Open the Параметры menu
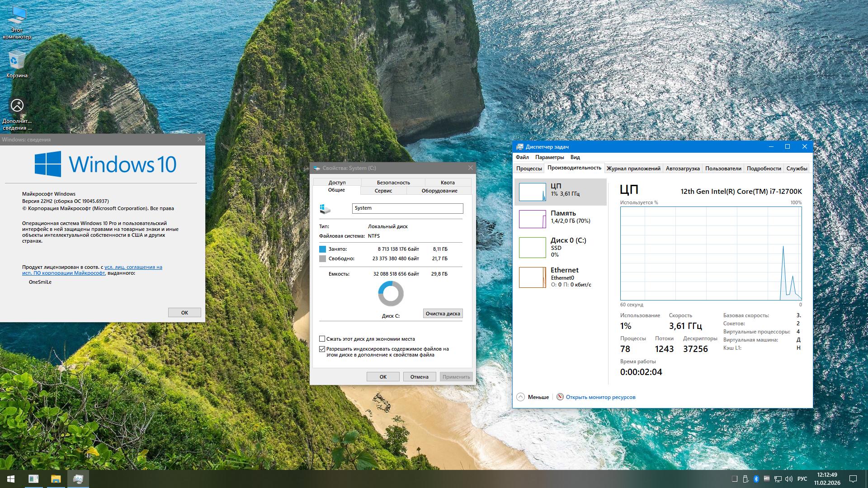868x488 pixels. (549, 157)
